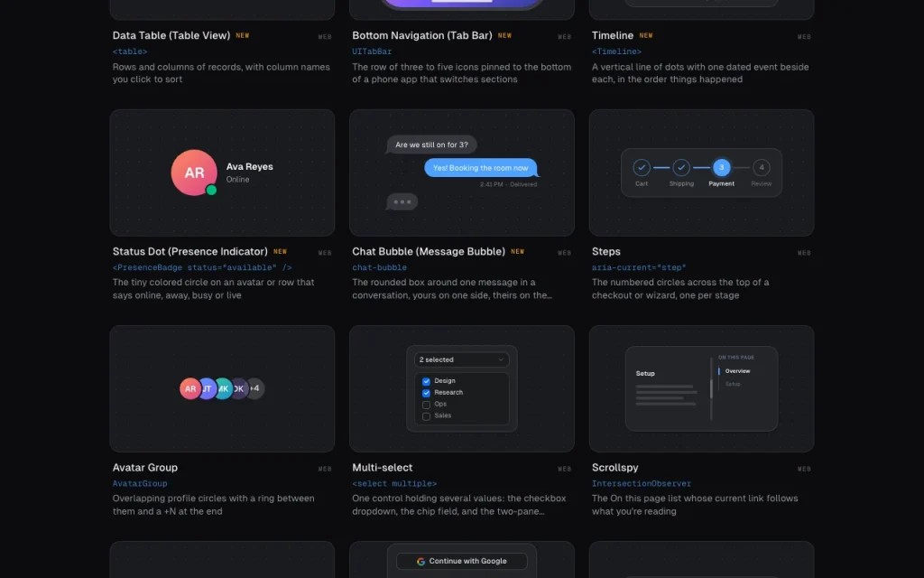Click the large AR avatar beside Ava Reyes
This screenshot has width=924, height=578.
coord(194,172)
